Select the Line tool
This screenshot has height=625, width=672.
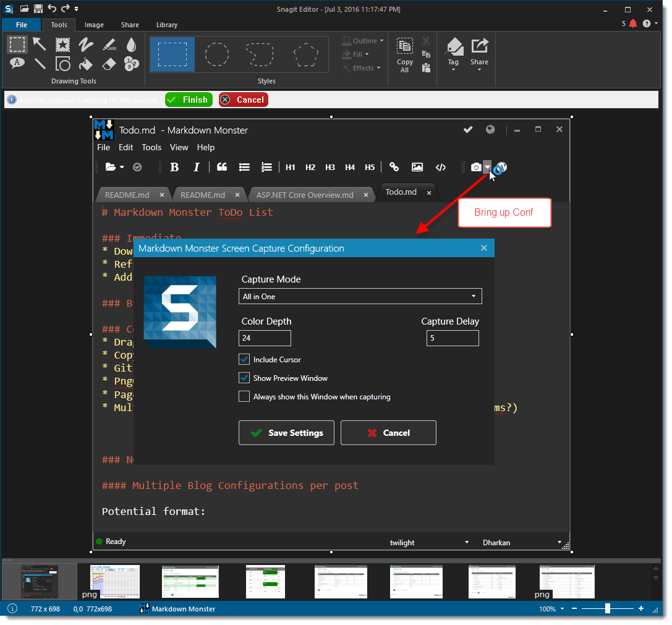coord(40,64)
